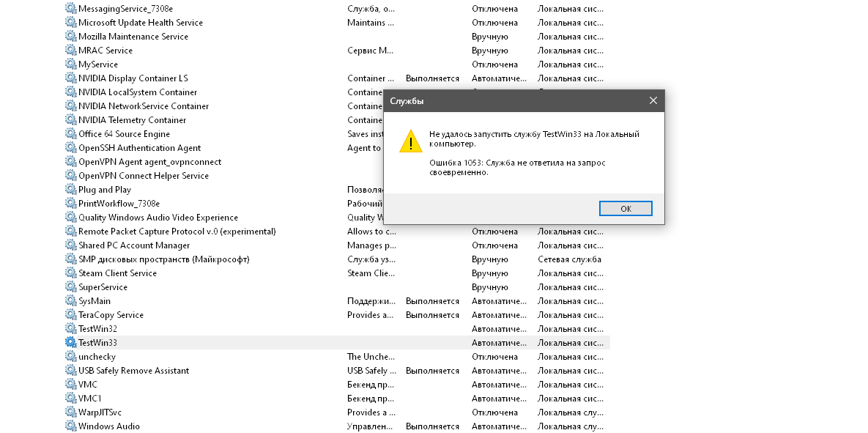Click gear icon of TestWin32
The width and height of the screenshot is (868, 433).
coord(70,328)
